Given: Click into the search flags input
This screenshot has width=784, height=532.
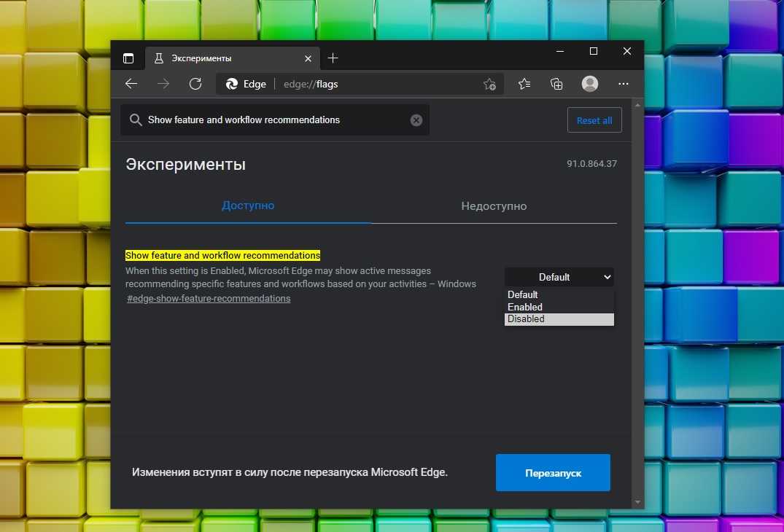Looking at the screenshot, I should (x=275, y=120).
